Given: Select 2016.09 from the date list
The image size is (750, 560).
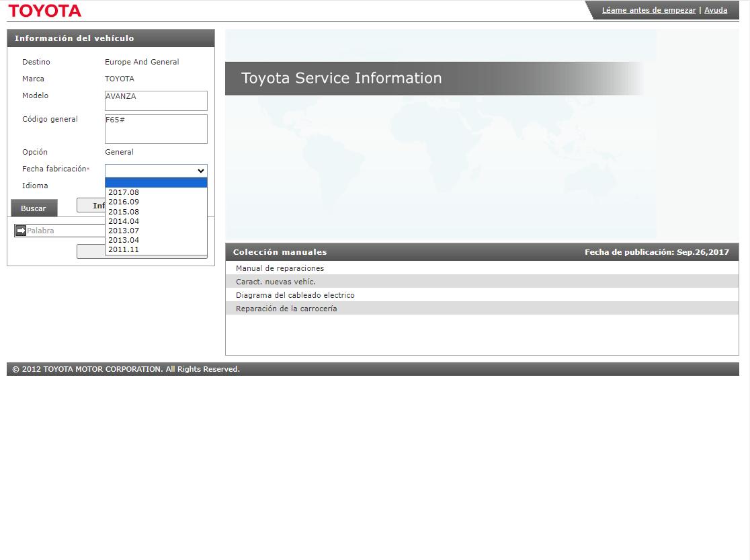Looking at the screenshot, I should 156,202.
